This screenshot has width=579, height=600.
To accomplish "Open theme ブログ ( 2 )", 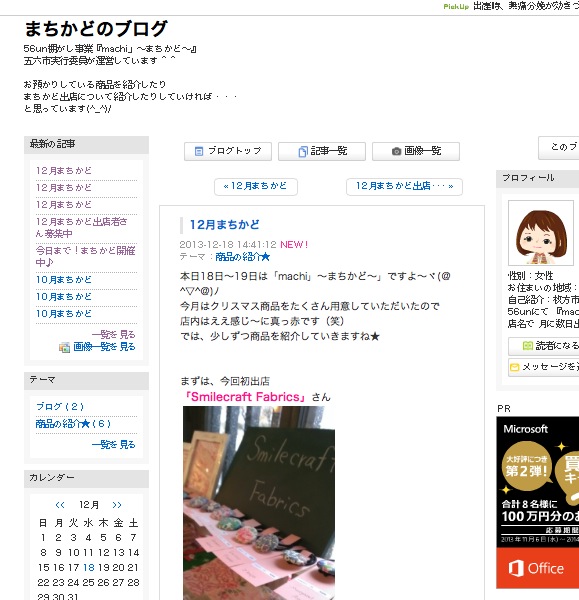I will (60, 406).
